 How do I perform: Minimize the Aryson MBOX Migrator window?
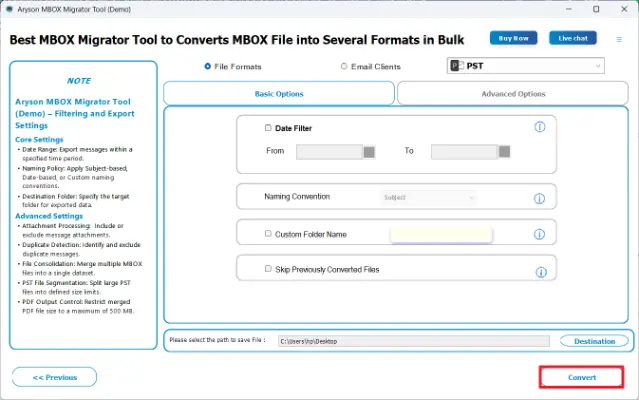569,9
